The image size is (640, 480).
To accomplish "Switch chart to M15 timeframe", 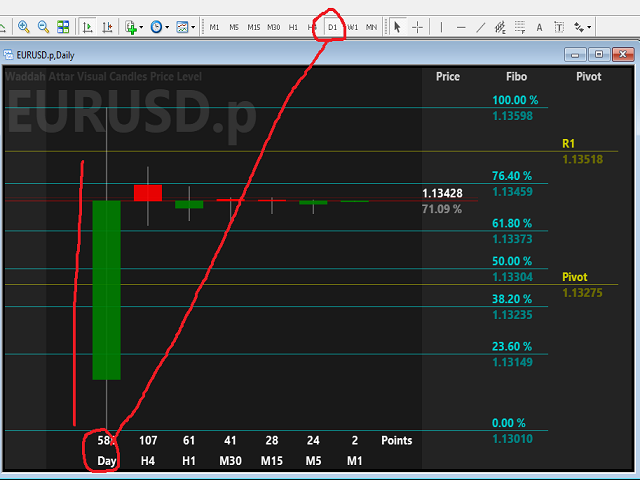I will pos(253,27).
